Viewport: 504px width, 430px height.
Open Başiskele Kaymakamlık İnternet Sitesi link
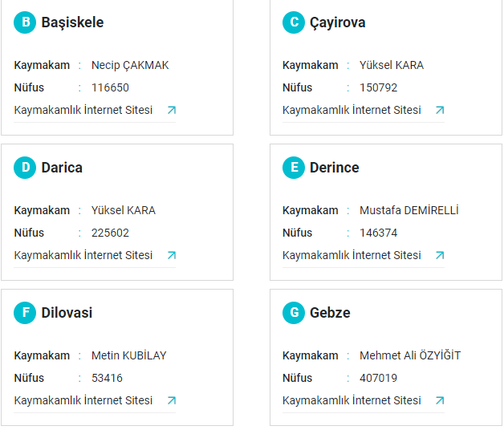pyautogui.click(x=83, y=110)
